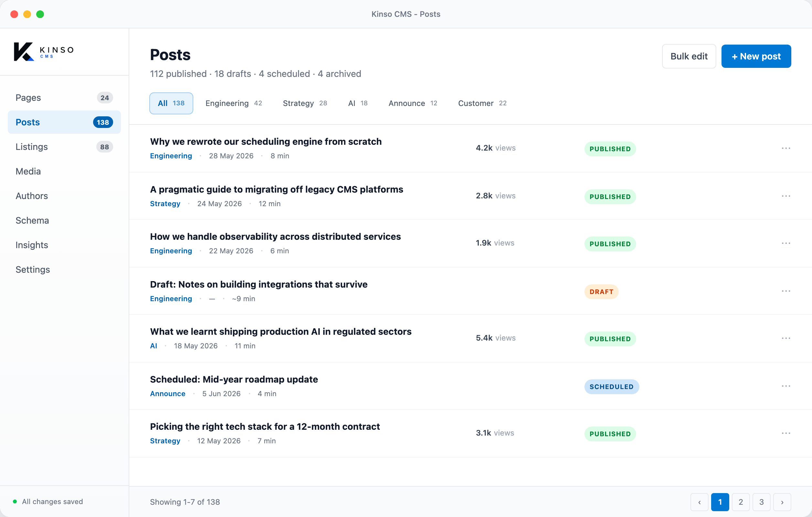The image size is (812, 517).
Task: Click the '5 Jun 2026' scheduled date
Action: 221,394
